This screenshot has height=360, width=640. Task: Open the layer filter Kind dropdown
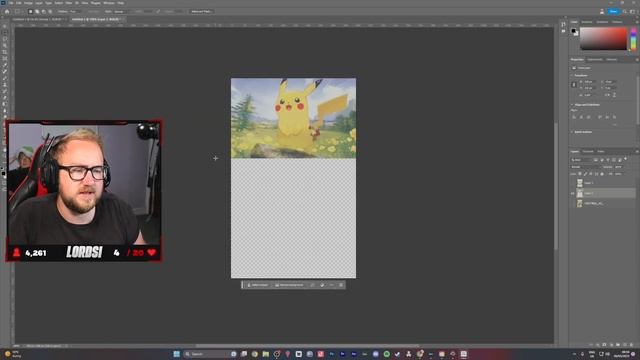pos(581,160)
